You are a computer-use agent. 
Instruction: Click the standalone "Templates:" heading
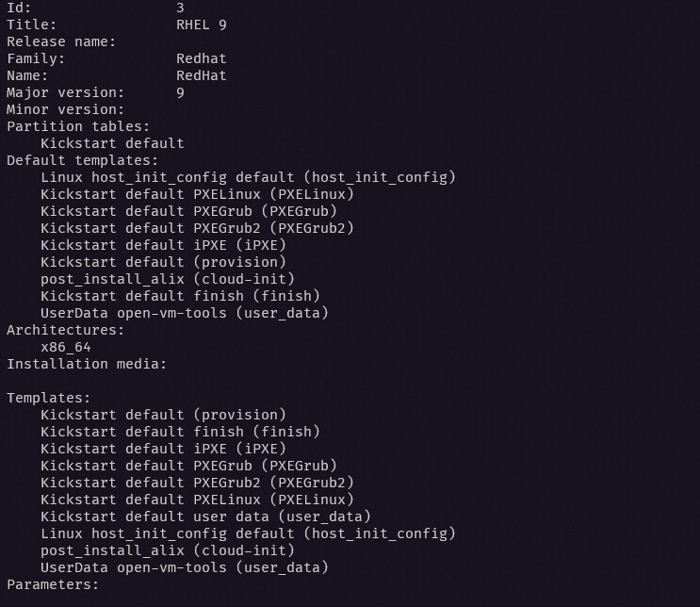click(x=49, y=398)
